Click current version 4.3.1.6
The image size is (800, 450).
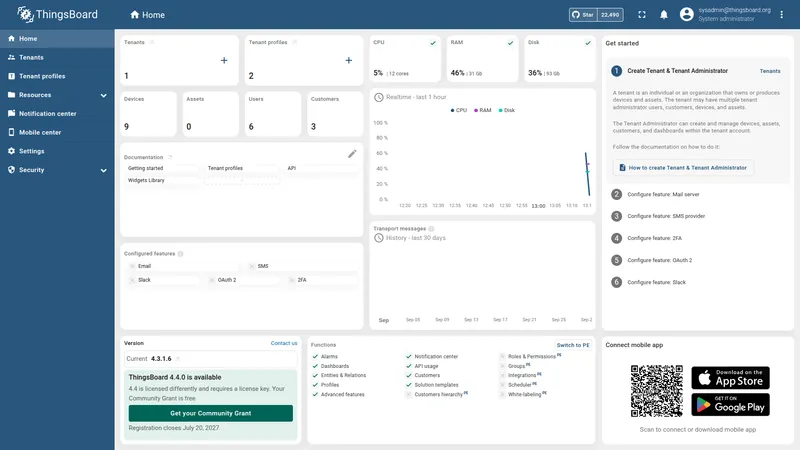coord(161,359)
